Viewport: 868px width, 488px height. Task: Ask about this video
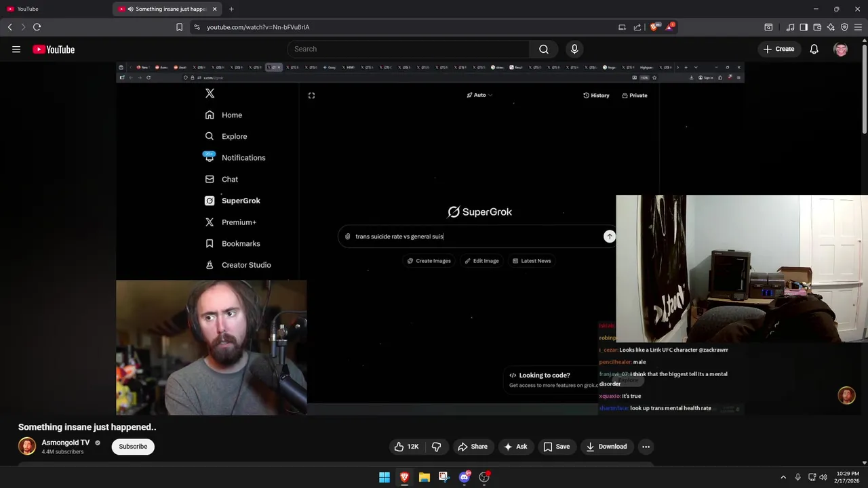[515, 447]
